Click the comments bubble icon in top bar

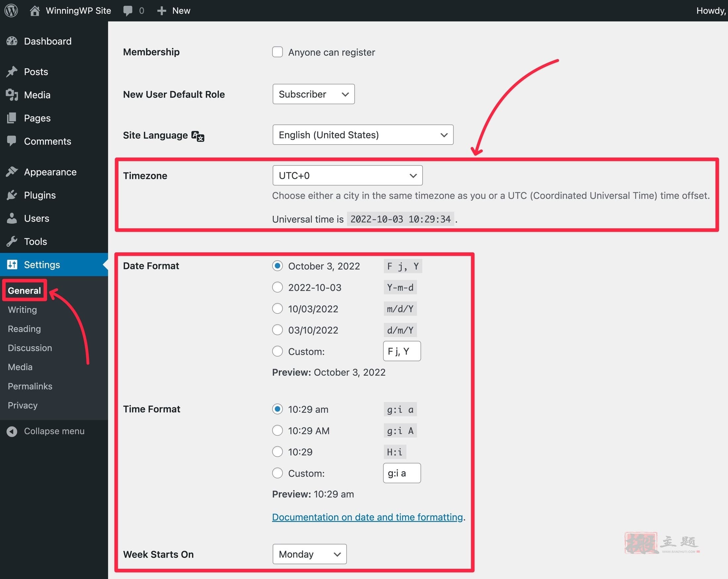point(128,11)
